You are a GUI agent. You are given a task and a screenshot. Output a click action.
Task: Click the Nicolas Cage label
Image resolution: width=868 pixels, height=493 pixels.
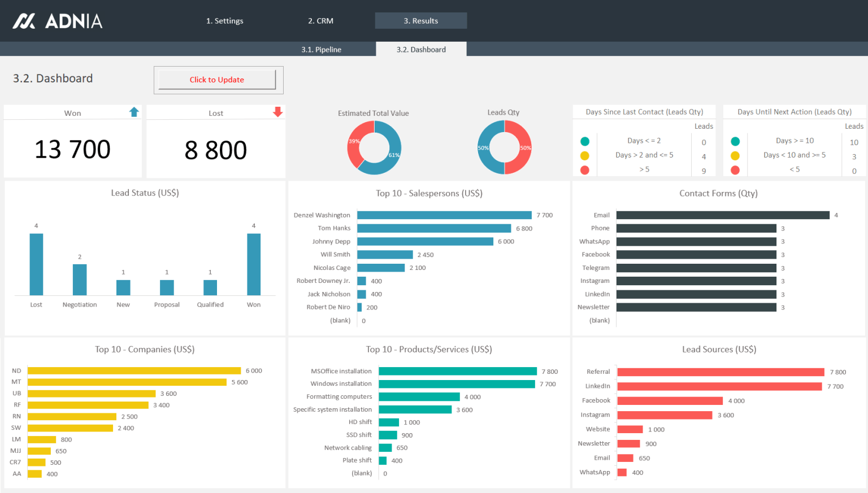point(332,268)
